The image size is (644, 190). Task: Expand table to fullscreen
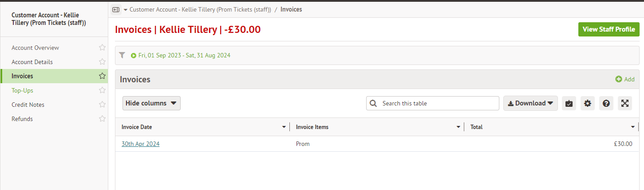[625, 103]
